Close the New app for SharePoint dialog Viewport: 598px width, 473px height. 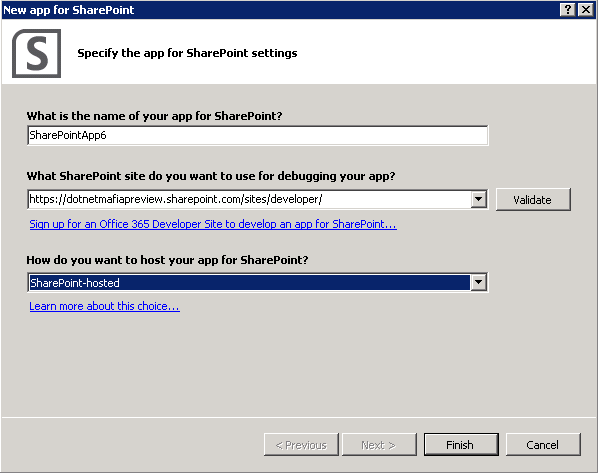click(586, 10)
